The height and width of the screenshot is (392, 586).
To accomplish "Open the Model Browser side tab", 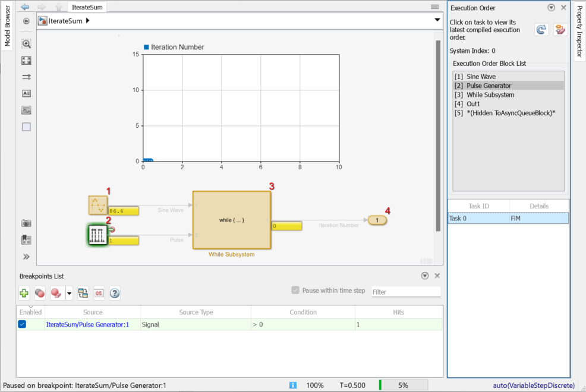I will 7,26.
